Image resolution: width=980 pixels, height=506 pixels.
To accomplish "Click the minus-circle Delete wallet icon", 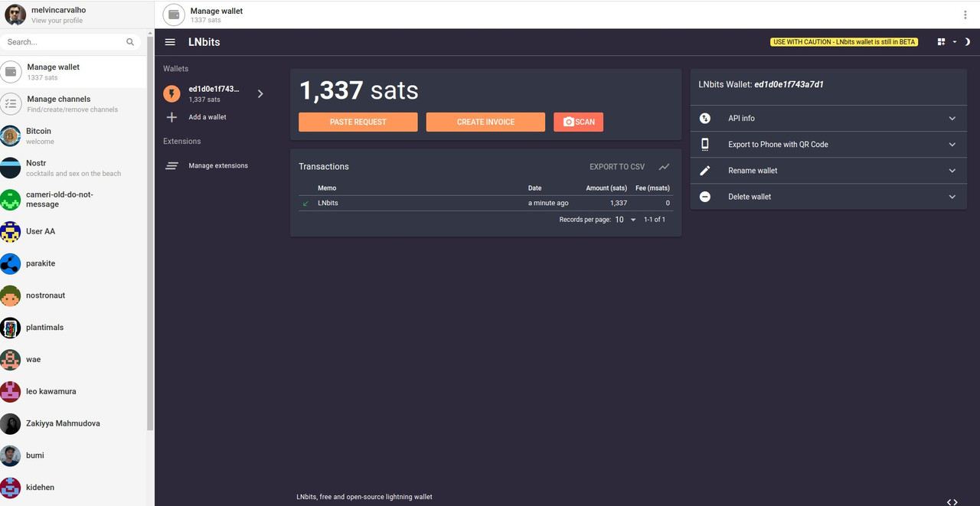I will tap(705, 197).
